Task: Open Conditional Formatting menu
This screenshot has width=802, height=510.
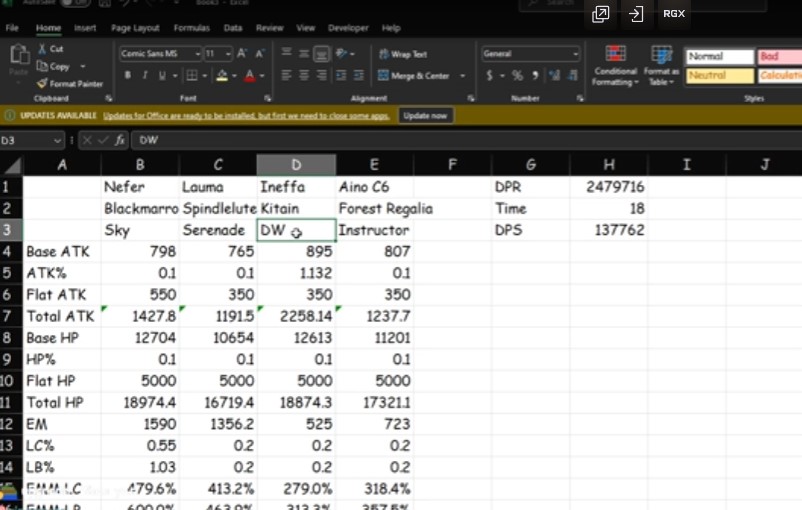Action: click(615, 65)
